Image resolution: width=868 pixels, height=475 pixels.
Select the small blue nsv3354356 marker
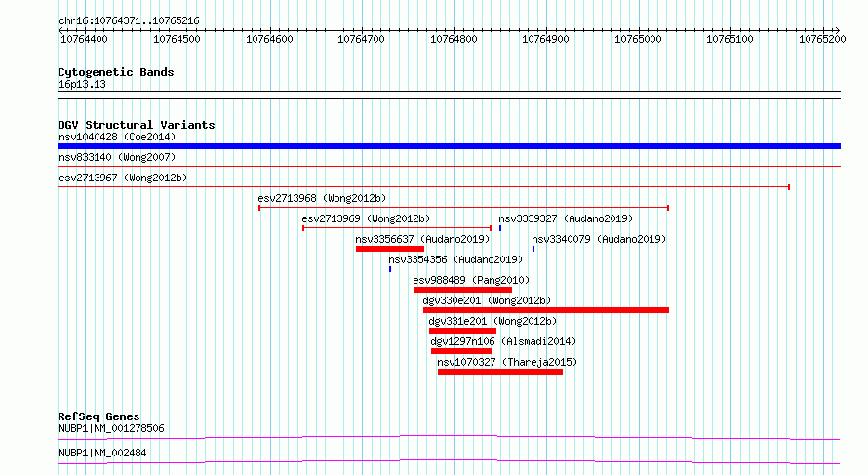tap(390, 269)
